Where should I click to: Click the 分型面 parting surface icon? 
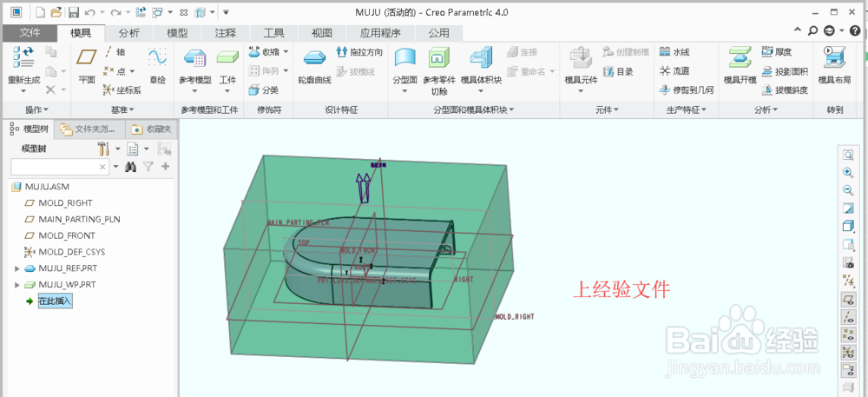pos(404,57)
